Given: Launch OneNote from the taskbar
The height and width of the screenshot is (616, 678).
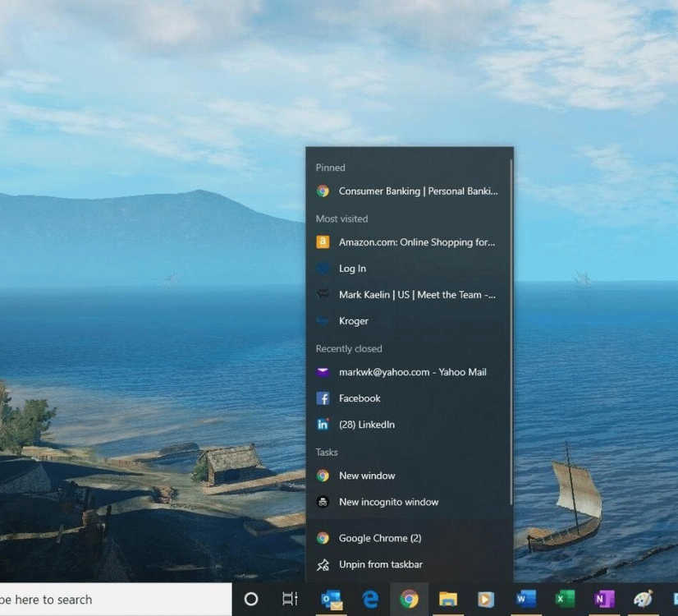Looking at the screenshot, I should point(604,599).
